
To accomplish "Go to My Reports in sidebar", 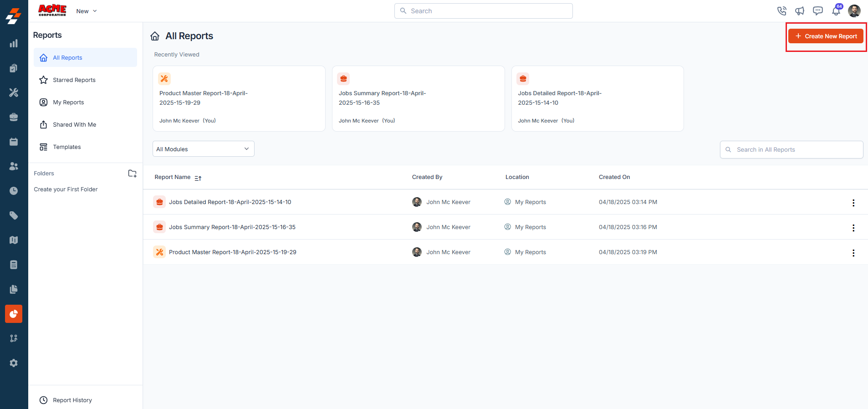I will tap(85, 102).
